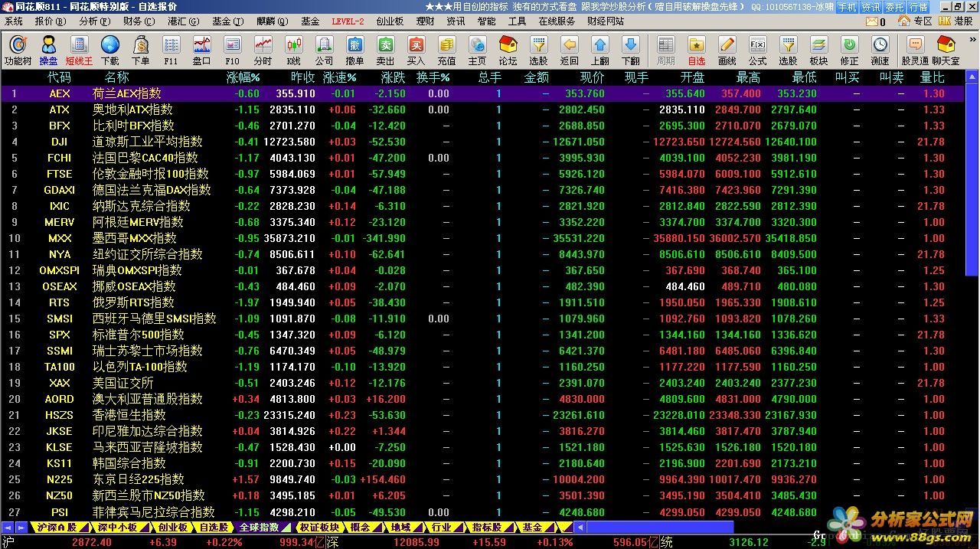The width and height of the screenshot is (980, 549).
Task: Open the 充值 coins recharge icon
Action: [446, 50]
